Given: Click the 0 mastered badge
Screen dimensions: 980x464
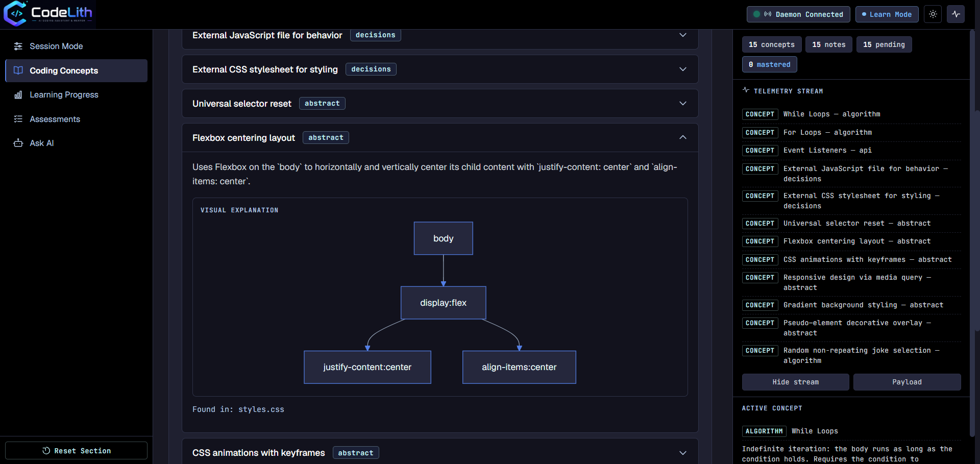Looking at the screenshot, I should 770,64.
